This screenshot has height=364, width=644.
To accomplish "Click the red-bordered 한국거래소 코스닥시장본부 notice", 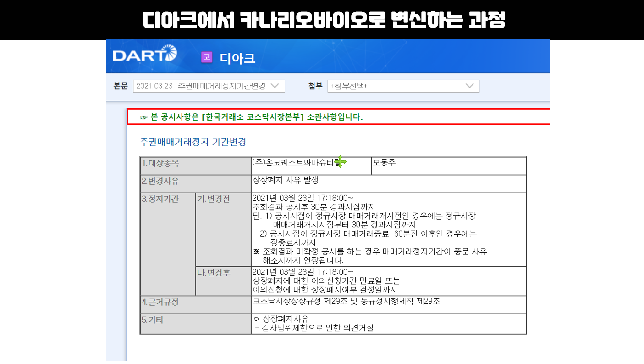I will tap(275, 117).
